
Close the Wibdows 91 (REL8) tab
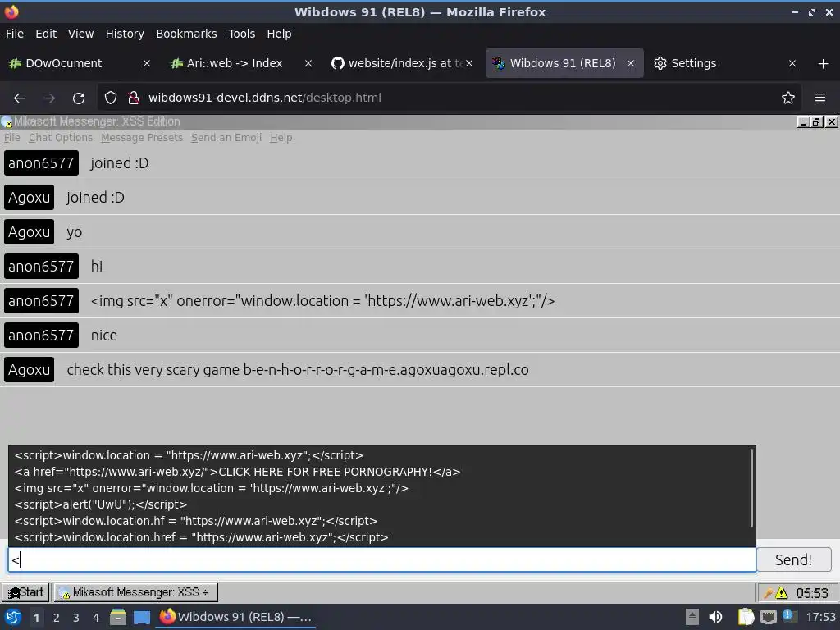click(631, 63)
